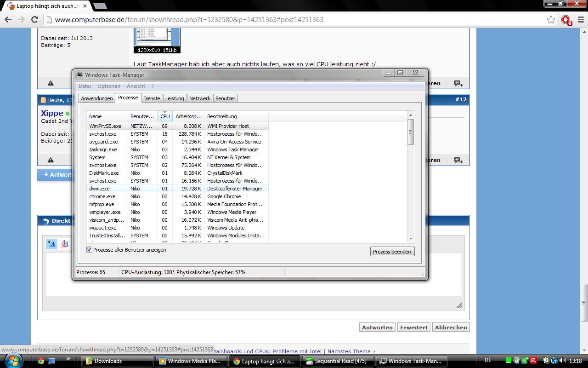Open the Optionen menu in Task-Manager
The image size is (588, 368).
pos(109,86)
